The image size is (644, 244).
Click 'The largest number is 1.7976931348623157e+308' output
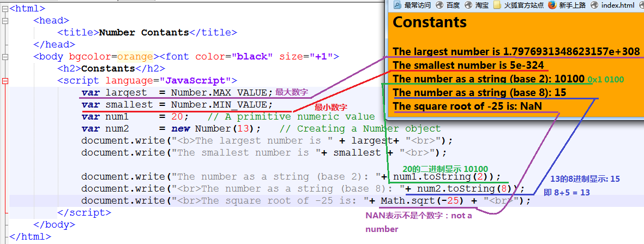click(x=516, y=51)
